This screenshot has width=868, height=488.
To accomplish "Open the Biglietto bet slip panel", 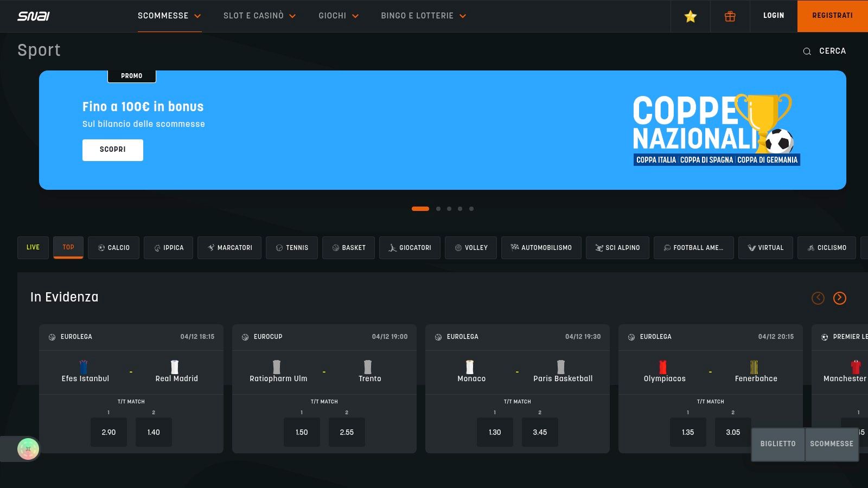I will [x=777, y=444].
